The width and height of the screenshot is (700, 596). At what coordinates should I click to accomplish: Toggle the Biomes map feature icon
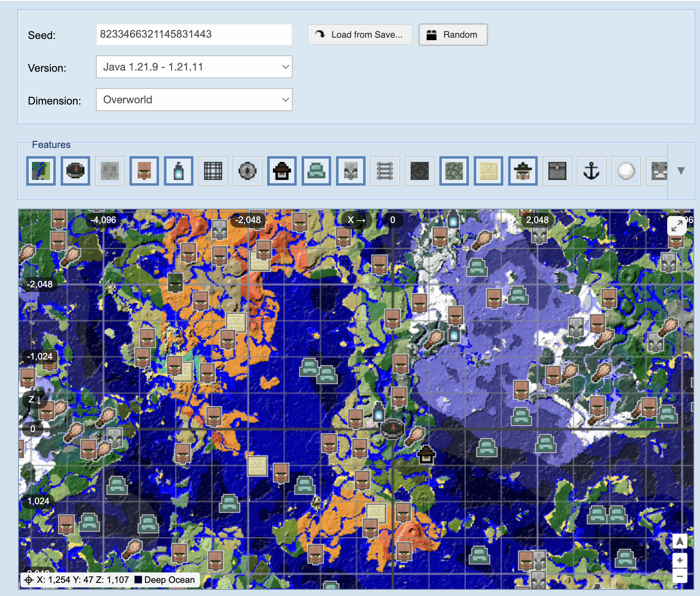[41, 171]
